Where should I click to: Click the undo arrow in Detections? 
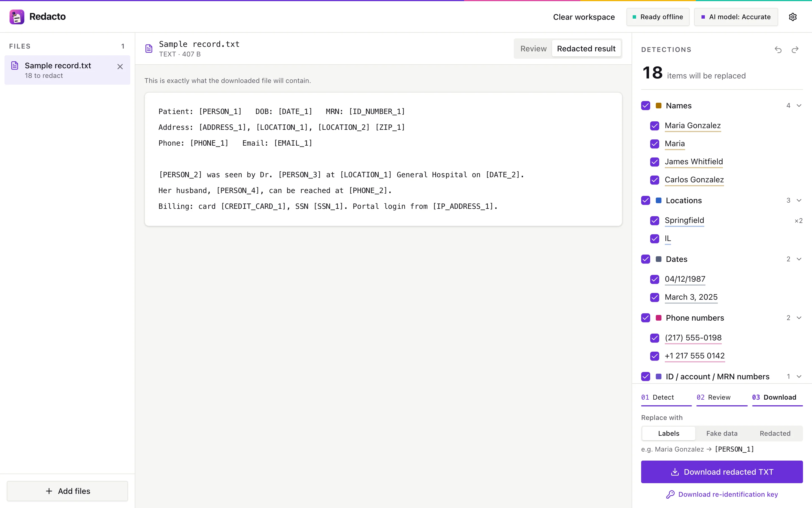tap(778, 50)
